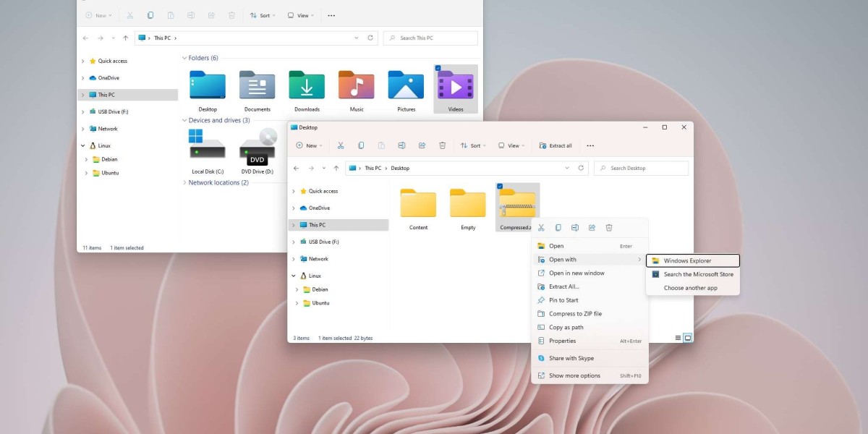Viewport: 868px width, 434px height.
Task: Collapse the Folders (6) group in This PC
Action: tap(184, 58)
